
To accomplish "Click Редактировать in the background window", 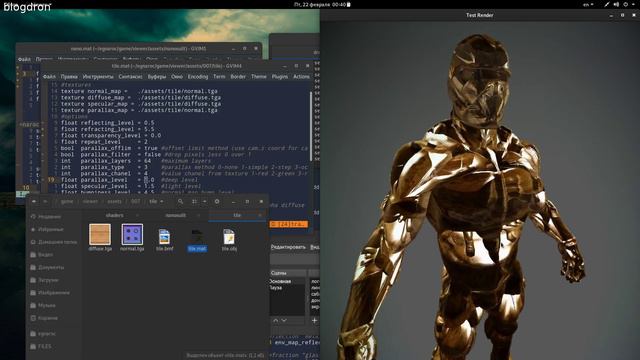I will [x=288, y=247].
